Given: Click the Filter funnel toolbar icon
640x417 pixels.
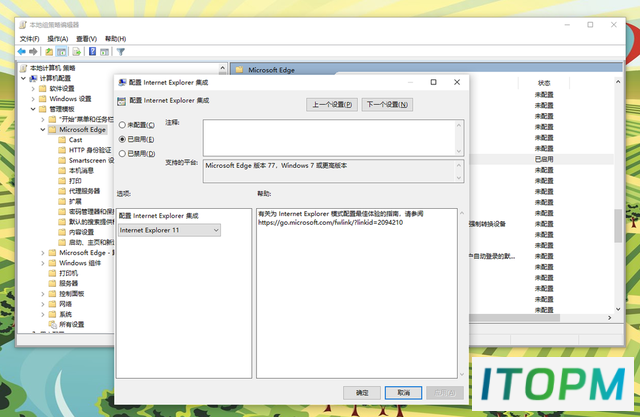Looking at the screenshot, I should click(x=120, y=51).
